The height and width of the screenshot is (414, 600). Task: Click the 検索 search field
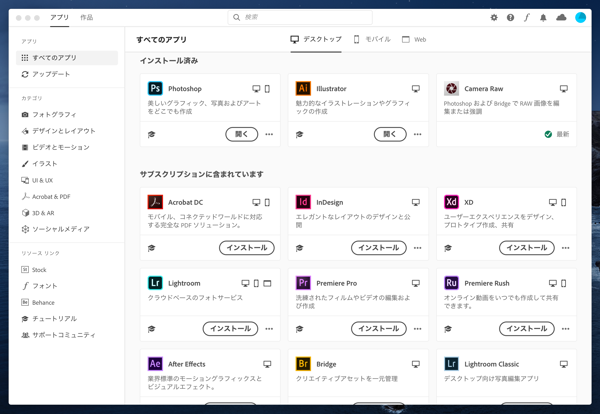pyautogui.click(x=300, y=17)
